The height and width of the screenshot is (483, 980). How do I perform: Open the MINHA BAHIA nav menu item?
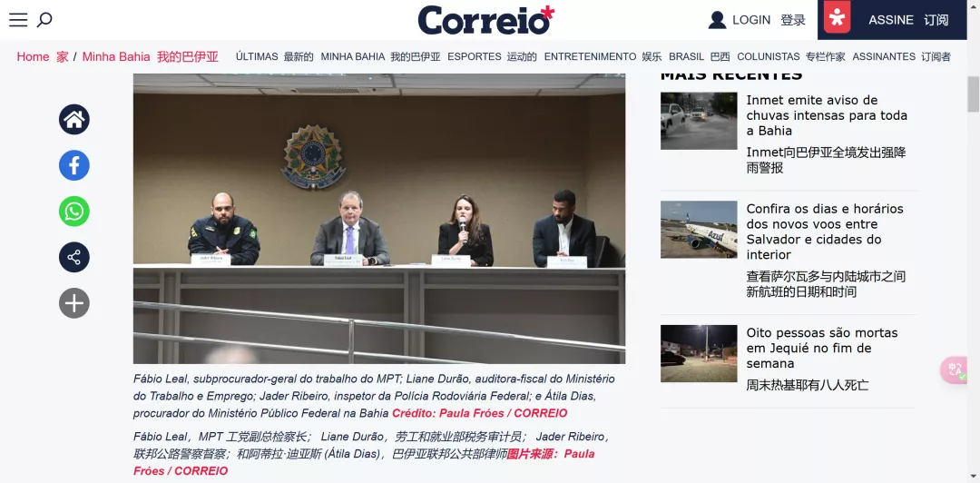point(352,57)
